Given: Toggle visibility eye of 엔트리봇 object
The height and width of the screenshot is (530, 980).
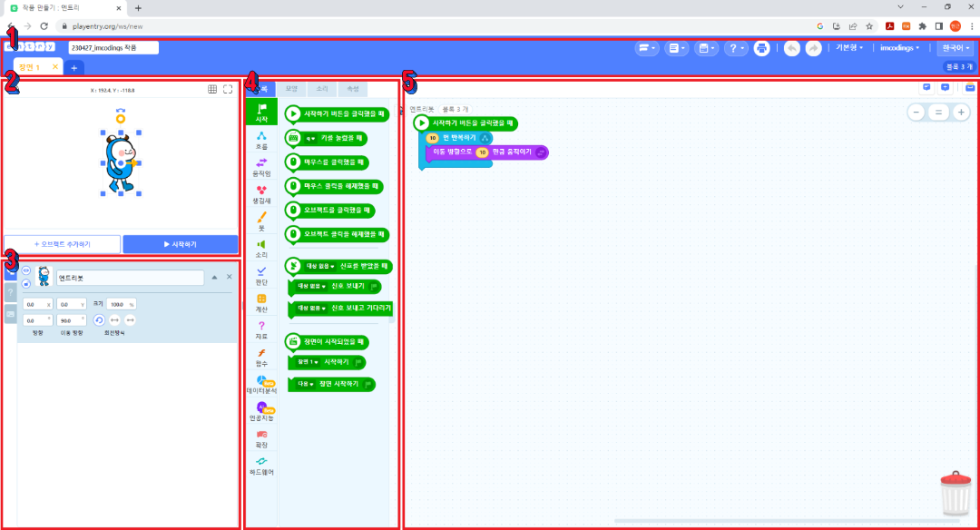Looking at the screenshot, I should coord(26,270).
